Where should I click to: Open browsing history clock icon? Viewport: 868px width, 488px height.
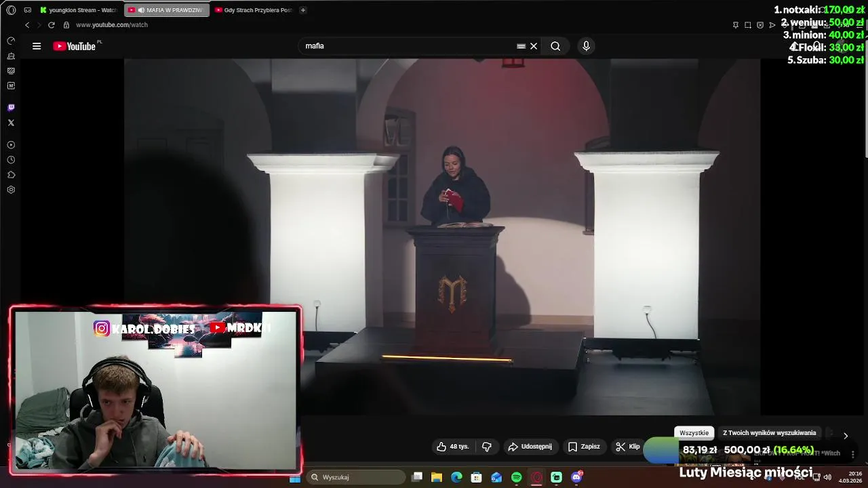(x=11, y=160)
